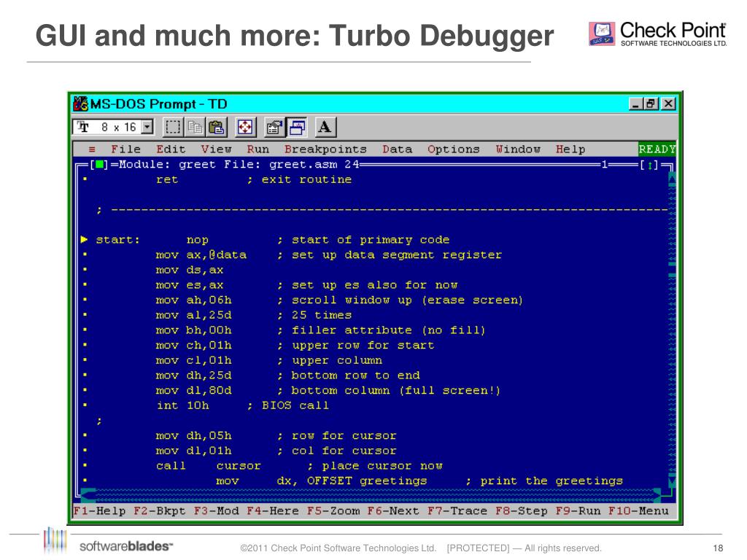This screenshot has height=560, width=747.
Task: Open the File menu
Action: [x=125, y=149]
